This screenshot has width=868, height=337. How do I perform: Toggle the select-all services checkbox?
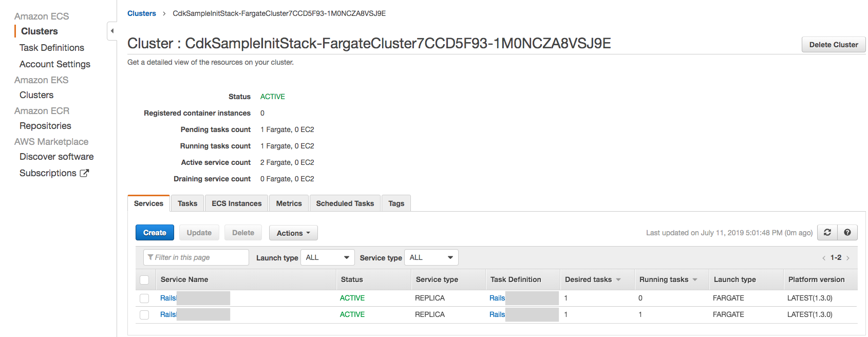144,280
